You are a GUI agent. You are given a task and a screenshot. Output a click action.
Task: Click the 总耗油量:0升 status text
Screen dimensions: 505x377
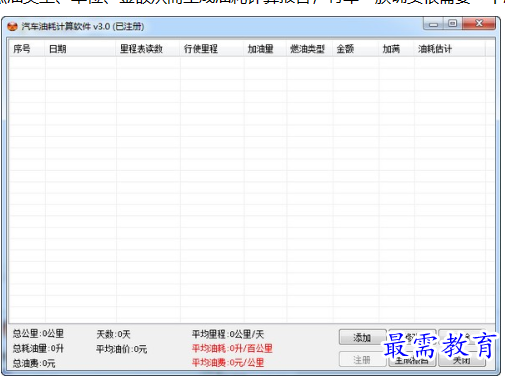38,348
